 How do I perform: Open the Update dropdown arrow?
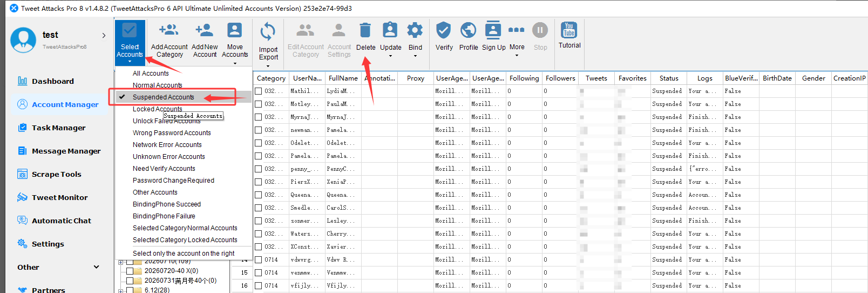pyautogui.click(x=390, y=56)
